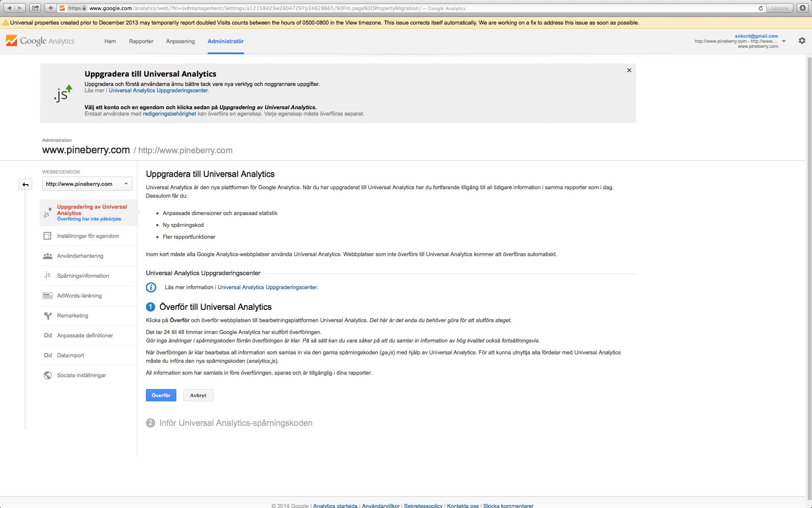
Task: Click Kontakta oss footer link
Action: click(463, 505)
